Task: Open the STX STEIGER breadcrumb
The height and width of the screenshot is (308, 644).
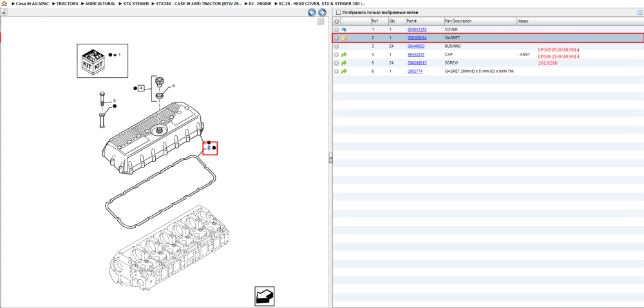Action: point(136,3)
